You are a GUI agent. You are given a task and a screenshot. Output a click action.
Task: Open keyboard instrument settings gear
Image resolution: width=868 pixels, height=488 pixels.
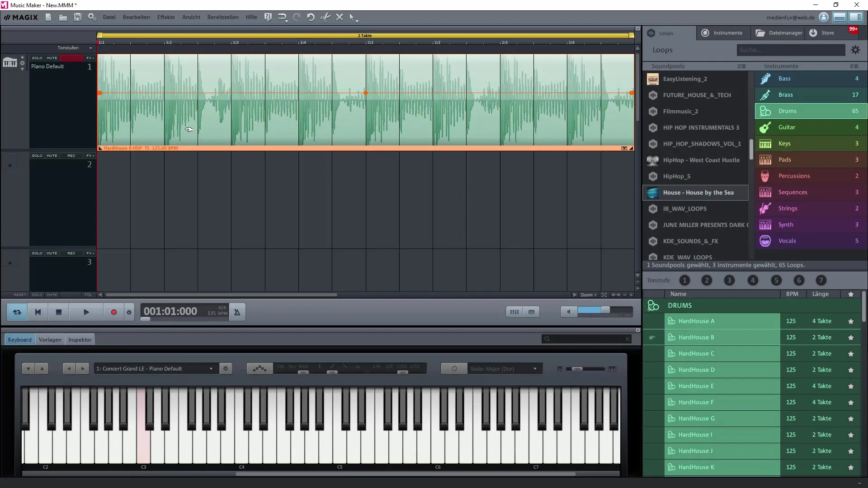(x=226, y=369)
